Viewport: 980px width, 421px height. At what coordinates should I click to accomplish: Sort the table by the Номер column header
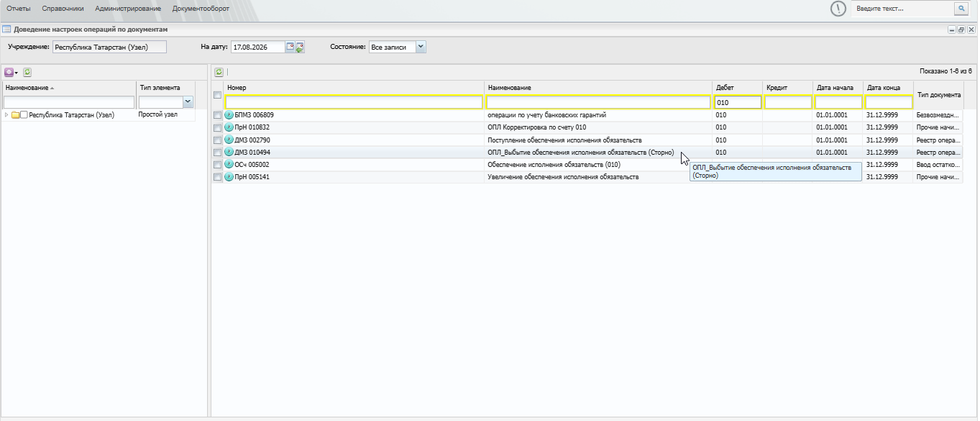coord(354,88)
